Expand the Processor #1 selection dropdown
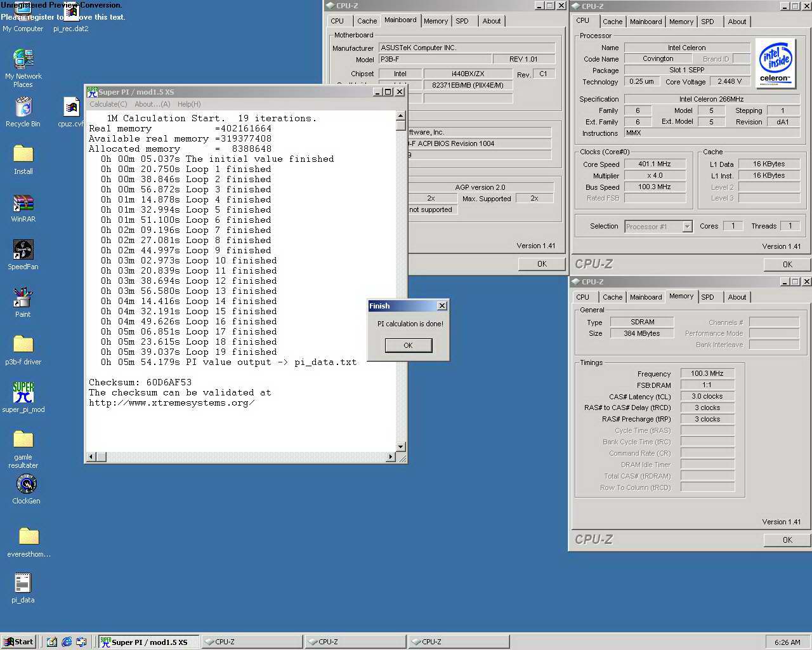The width and height of the screenshot is (812, 650). (x=687, y=227)
